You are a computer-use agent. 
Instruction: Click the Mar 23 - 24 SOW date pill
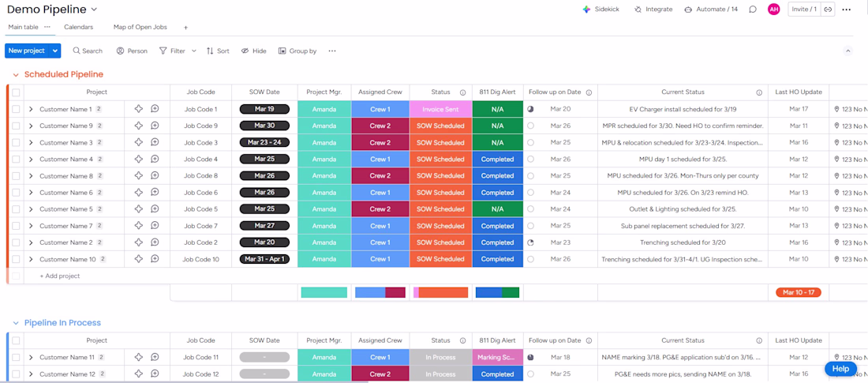point(264,142)
